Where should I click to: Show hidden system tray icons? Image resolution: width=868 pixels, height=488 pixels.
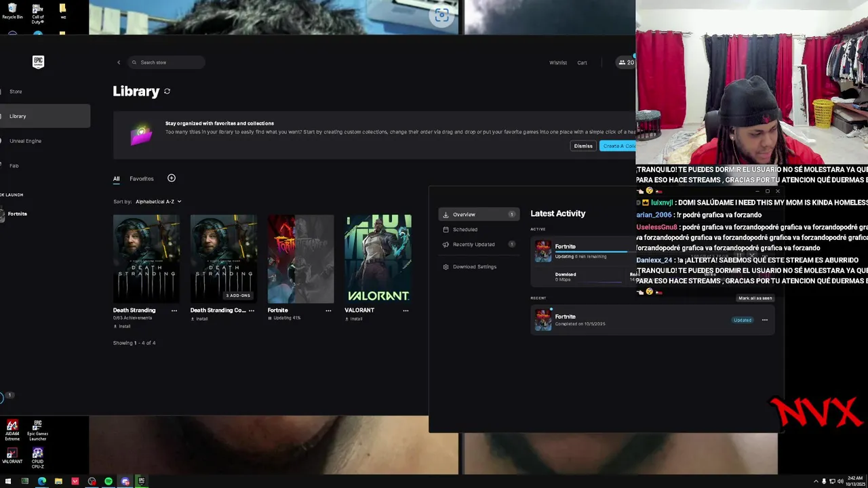tap(816, 481)
